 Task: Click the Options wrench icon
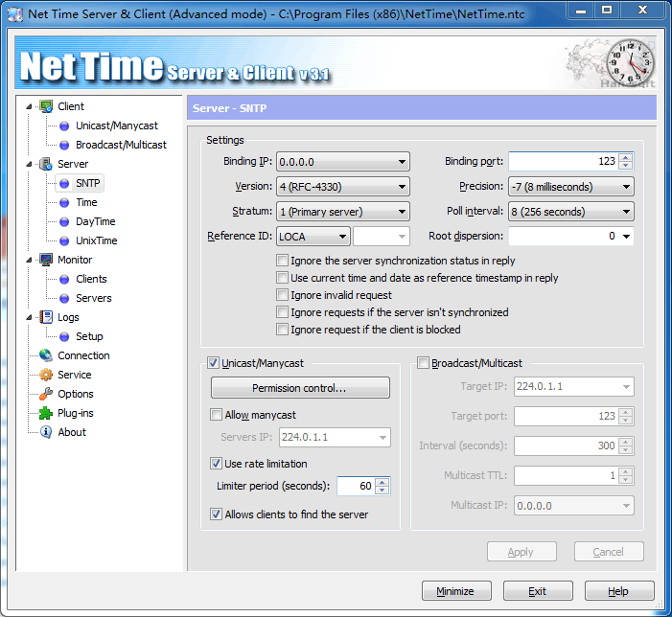pos(46,394)
